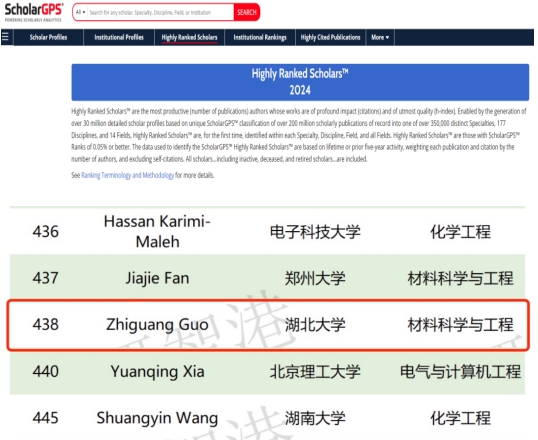Click 湖北大学 institution cell

(x=315, y=325)
